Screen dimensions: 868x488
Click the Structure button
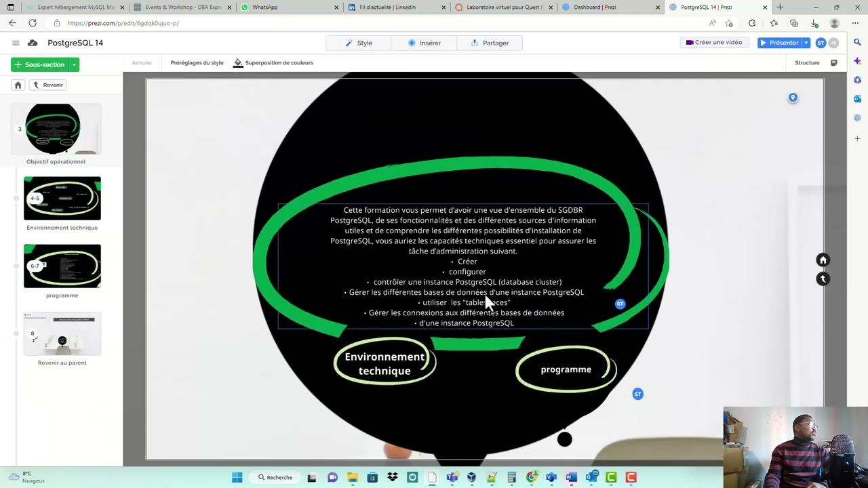point(807,62)
